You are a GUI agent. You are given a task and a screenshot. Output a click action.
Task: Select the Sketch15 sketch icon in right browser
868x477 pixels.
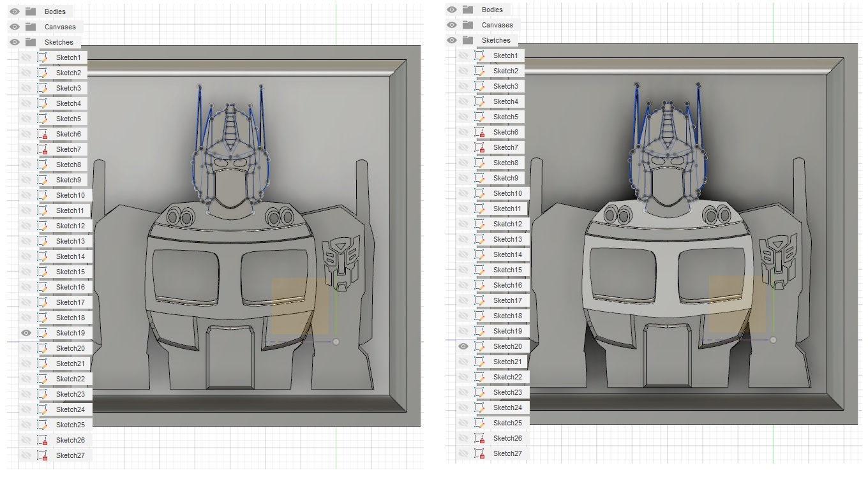(x=480, y=270)
